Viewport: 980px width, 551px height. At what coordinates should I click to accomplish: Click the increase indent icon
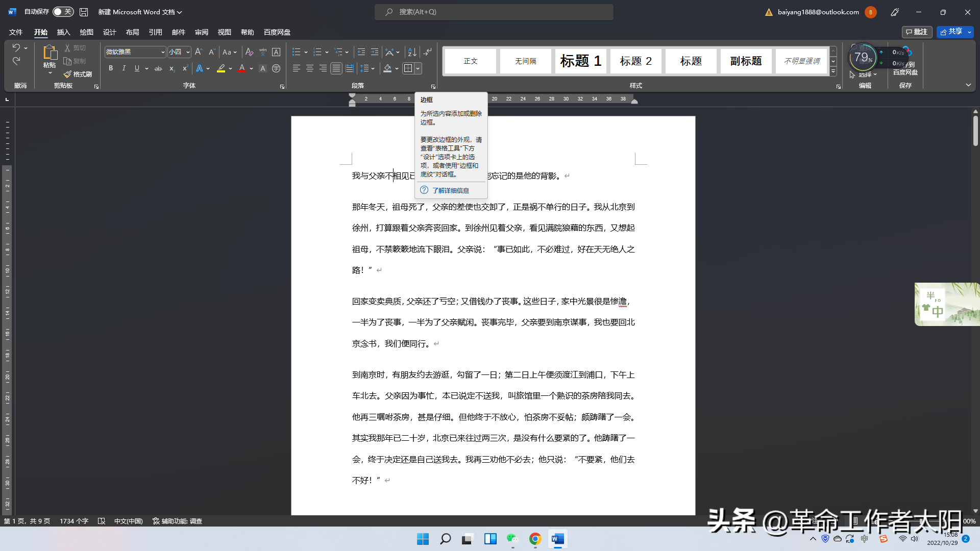375,52
